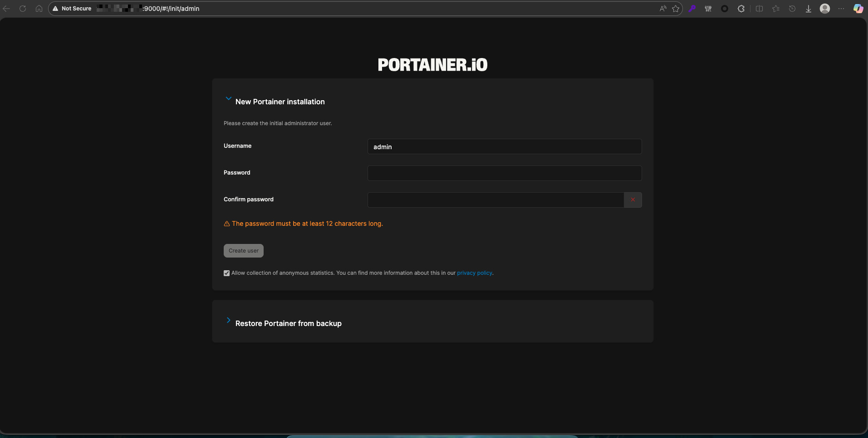The height and width of the screenshot is (438, 868).
Task: Click into the Password input field
Action: (504, 173)
